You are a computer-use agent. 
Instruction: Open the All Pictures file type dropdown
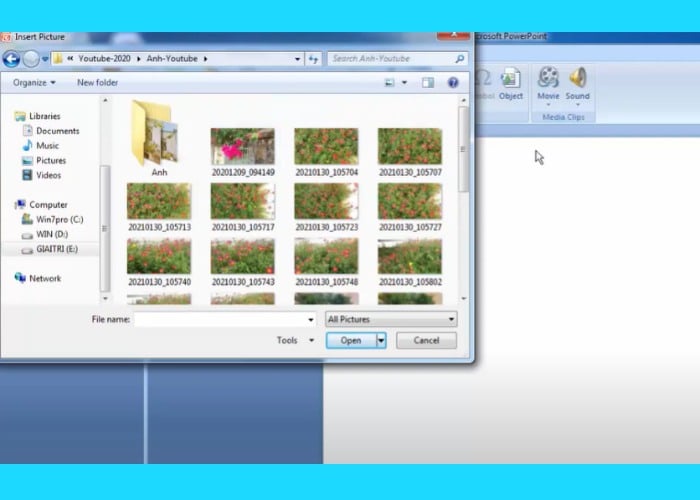(x=391, y=319)
